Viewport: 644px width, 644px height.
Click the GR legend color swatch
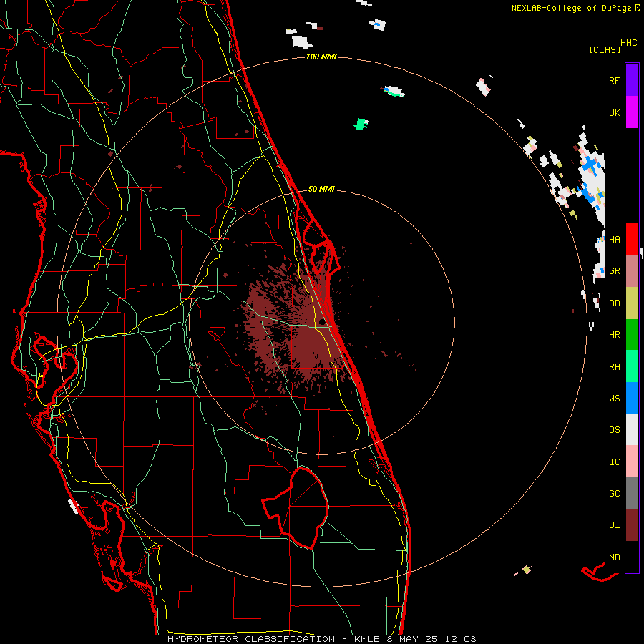(x=632, y=271)
